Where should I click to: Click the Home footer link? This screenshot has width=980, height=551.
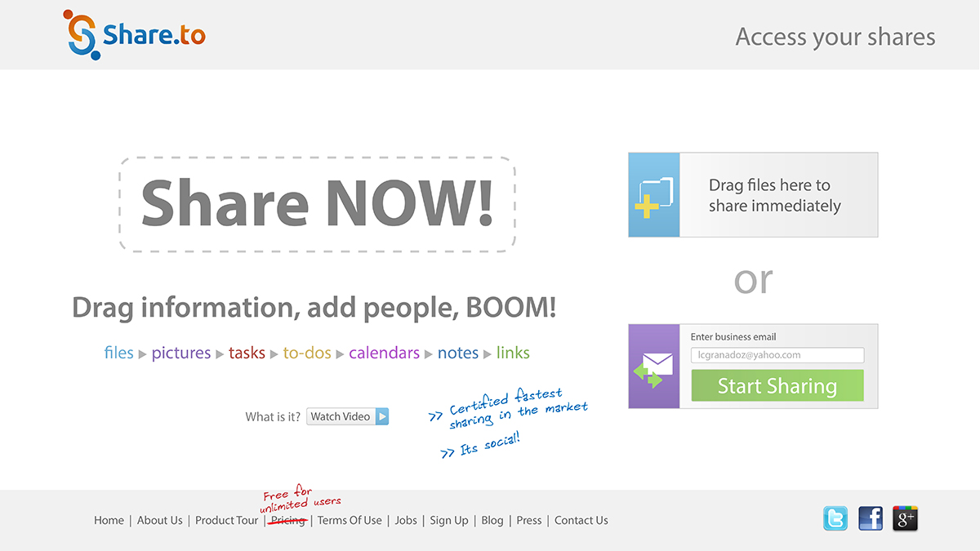tap(109, 520)
